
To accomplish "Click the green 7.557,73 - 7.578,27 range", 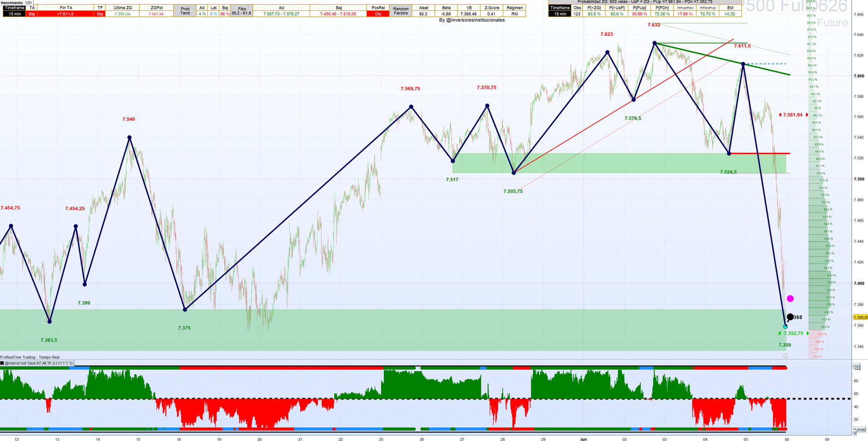I will coord(281,14).
